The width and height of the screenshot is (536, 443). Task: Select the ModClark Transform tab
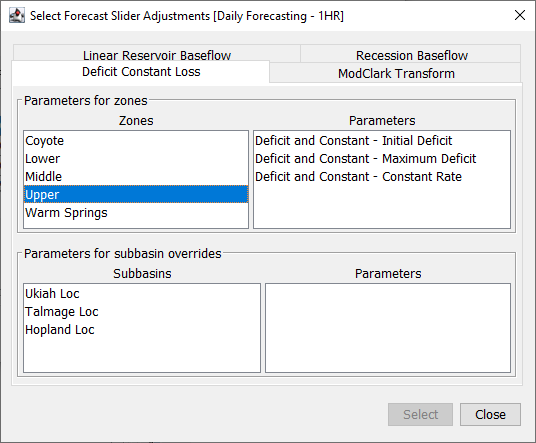click(396, 73)
